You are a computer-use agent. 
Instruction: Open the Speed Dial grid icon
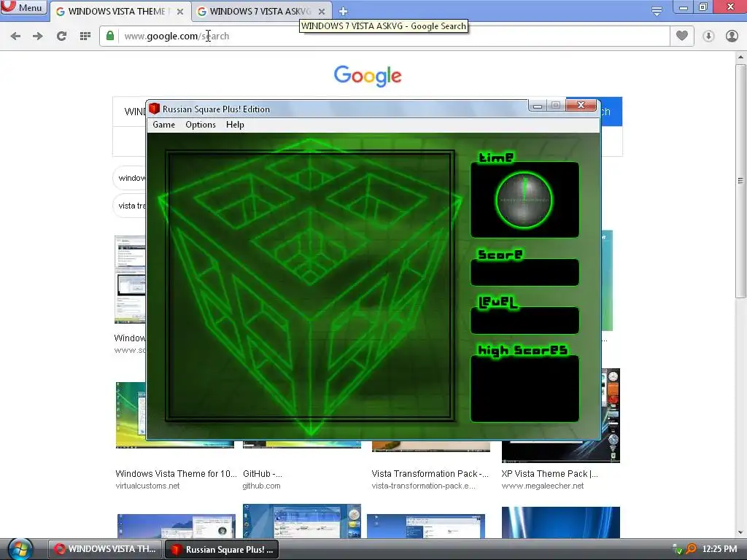(85, 36)
